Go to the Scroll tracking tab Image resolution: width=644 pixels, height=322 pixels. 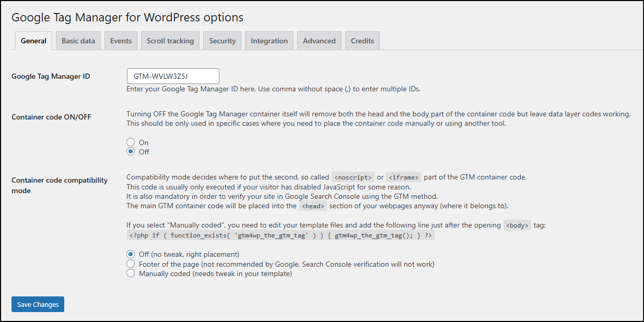(170, 41)
